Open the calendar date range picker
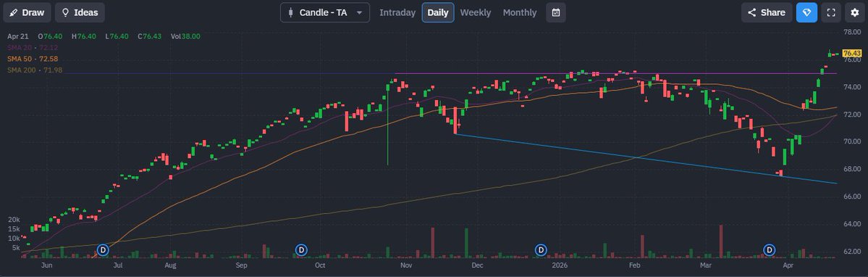The image size is (868, 277). (x=556, y=12)
